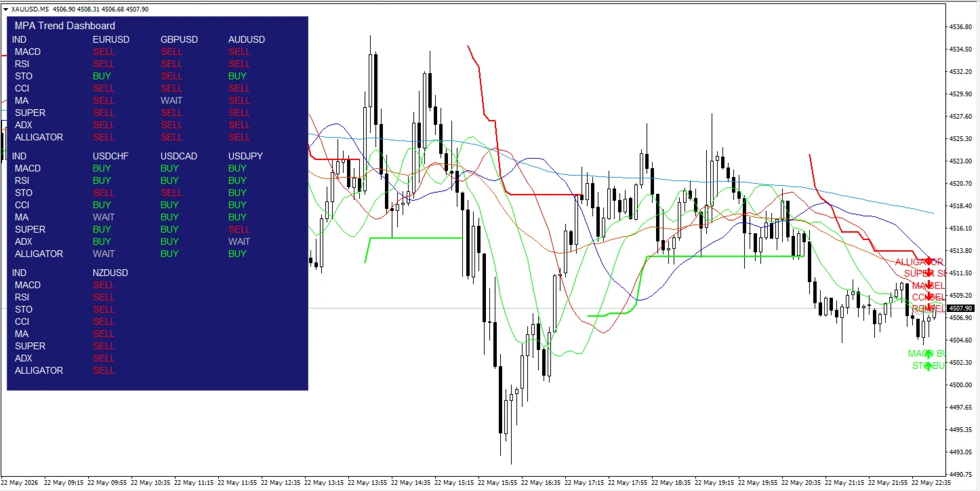Image resolution: width=980 pixels, height=491 pixels.
Task: Click the 22 May 2026 date label
Action: coord(20,483)
